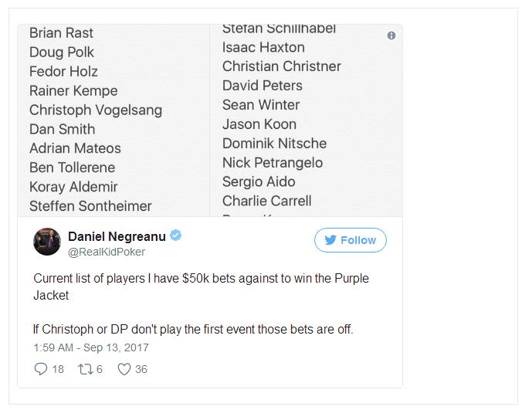Click the second tweet line about Christoph
This screenshot has width=532, height=410.
coord(193,329)
